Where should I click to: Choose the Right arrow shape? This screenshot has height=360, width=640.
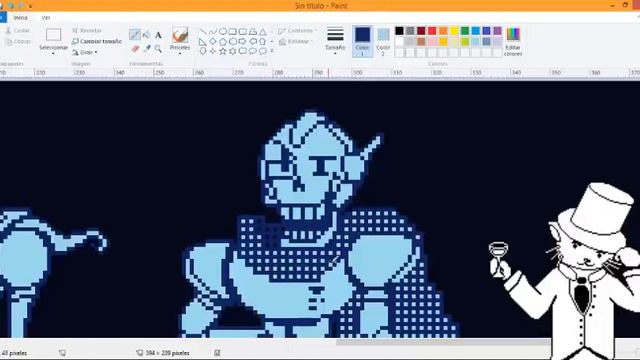coord(243,42)
